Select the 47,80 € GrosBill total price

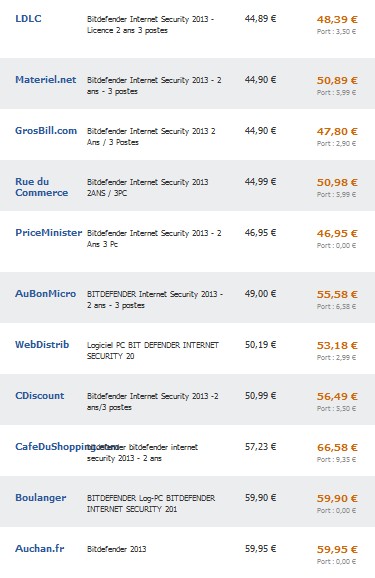tap(337, 132)
